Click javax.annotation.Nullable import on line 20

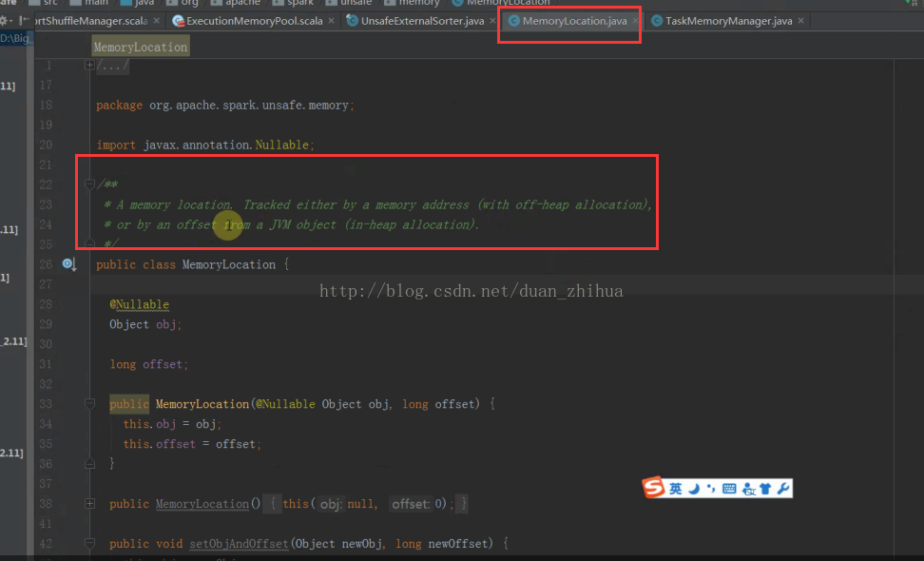click(x=225, y=145)
